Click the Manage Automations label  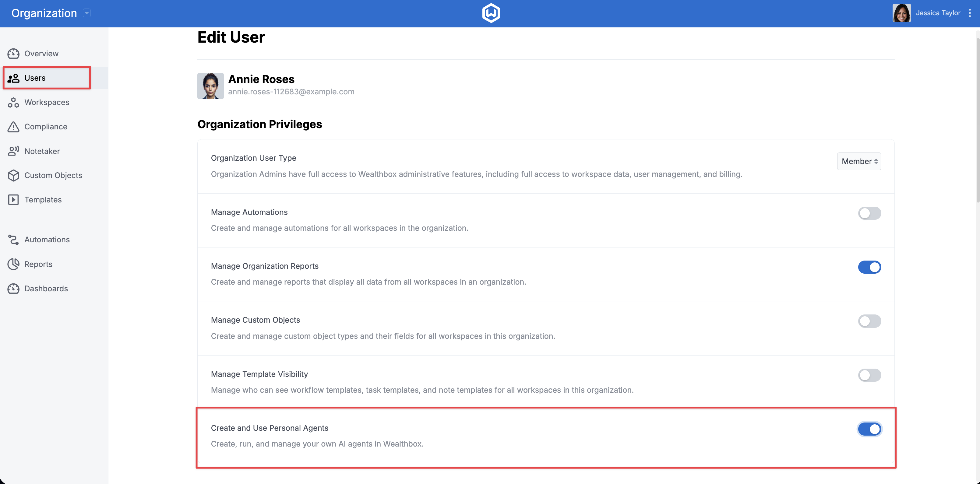[249, 212]
